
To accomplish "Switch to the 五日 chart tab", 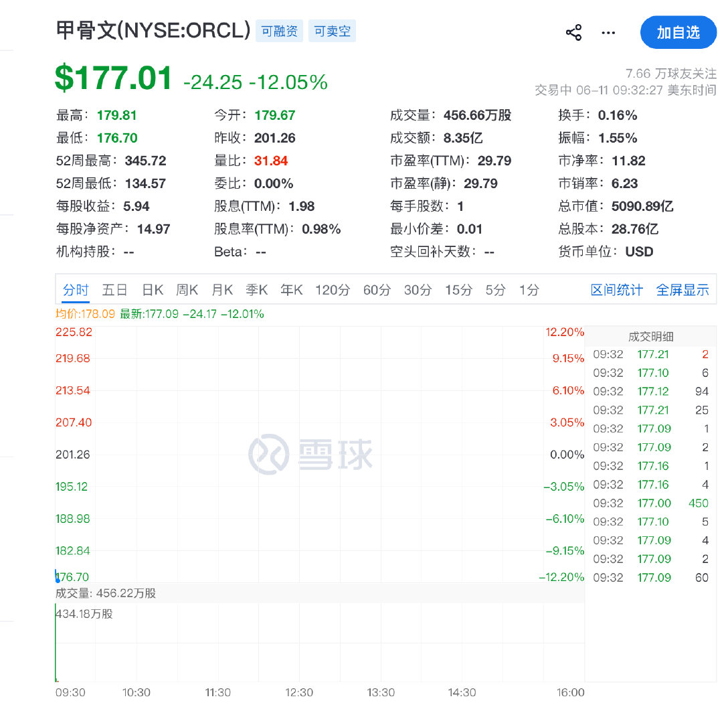I will click(114, 290).
